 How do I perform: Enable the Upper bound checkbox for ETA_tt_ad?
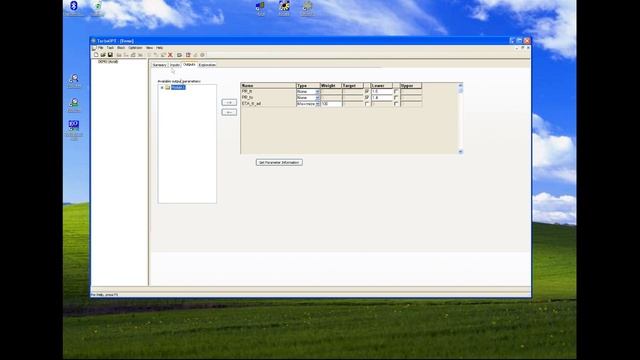[396, 104]
